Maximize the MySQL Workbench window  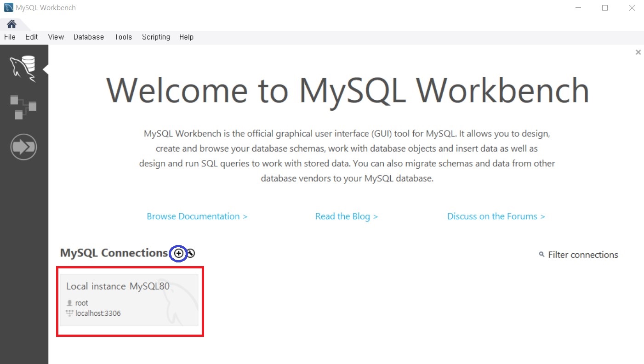(605, 8)
